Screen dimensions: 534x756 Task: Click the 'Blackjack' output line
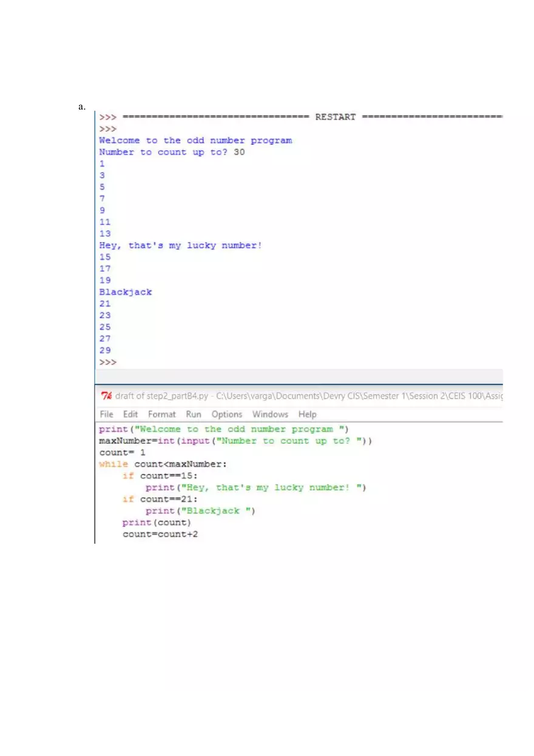click(126, 292)
